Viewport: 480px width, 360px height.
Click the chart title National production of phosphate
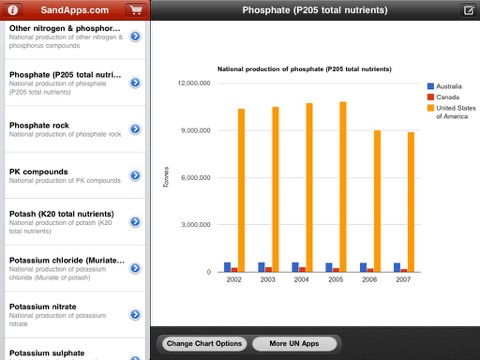coord(304,69)
